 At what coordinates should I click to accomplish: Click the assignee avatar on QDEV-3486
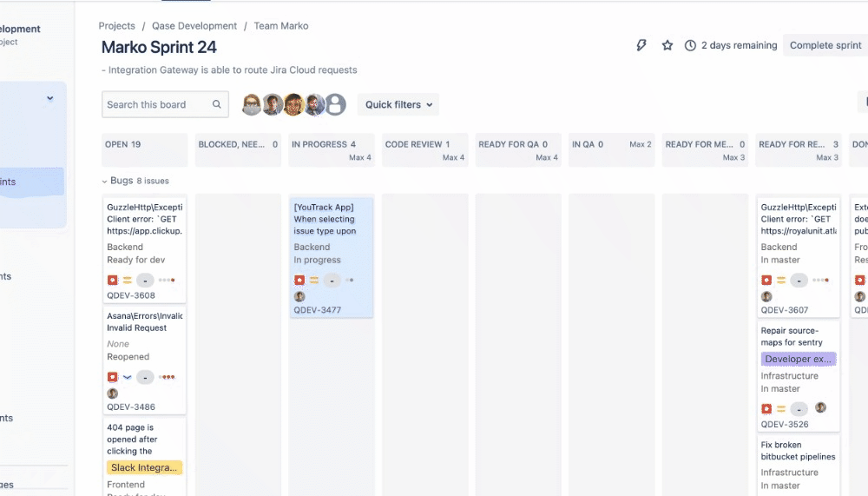coord(112,393)
